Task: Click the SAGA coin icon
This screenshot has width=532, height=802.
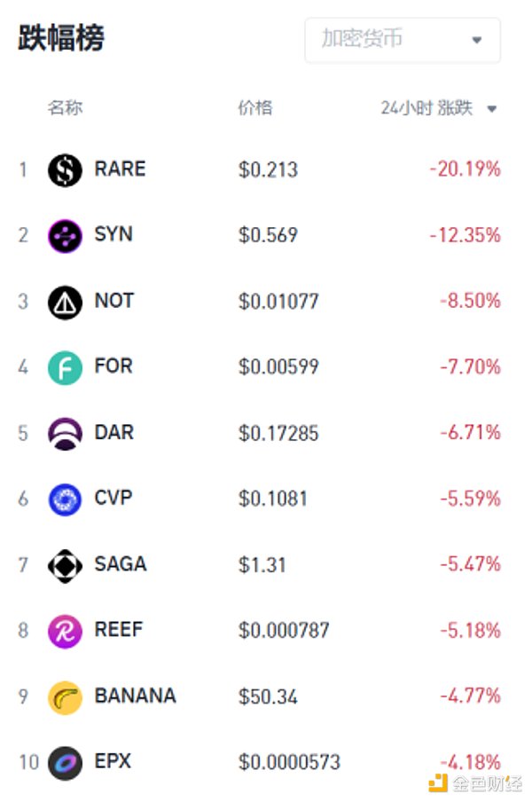Action: point(65,564)
